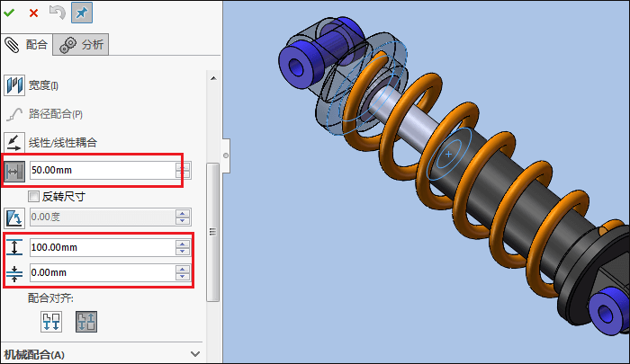This screenshot has width=630, height=364.
Task: Undo the last mate action
Action: (x=58, y=13)
